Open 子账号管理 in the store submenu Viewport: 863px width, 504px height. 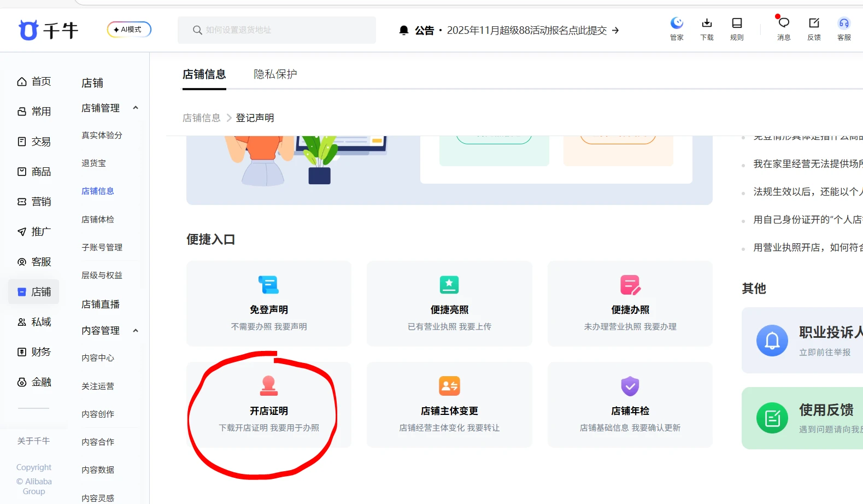102,247
